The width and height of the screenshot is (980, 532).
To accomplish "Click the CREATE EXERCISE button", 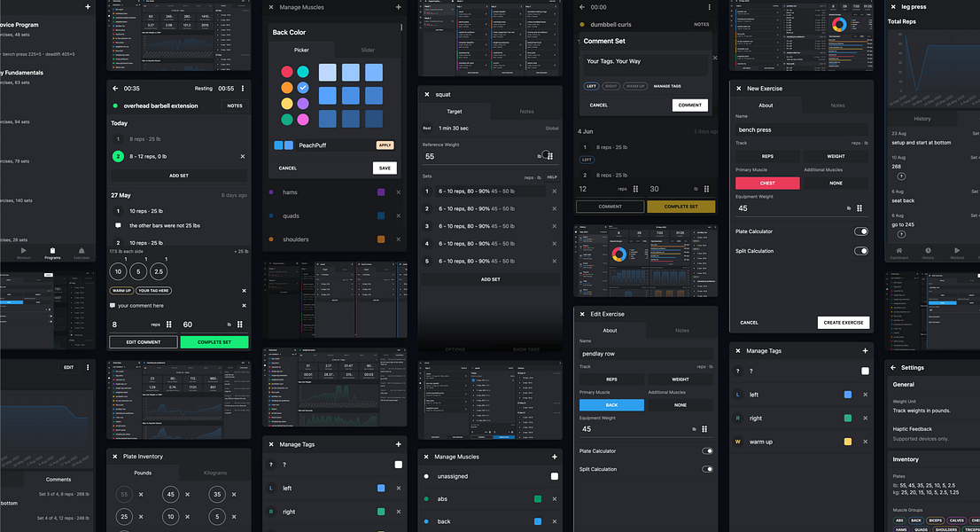I will coord(844,323).
